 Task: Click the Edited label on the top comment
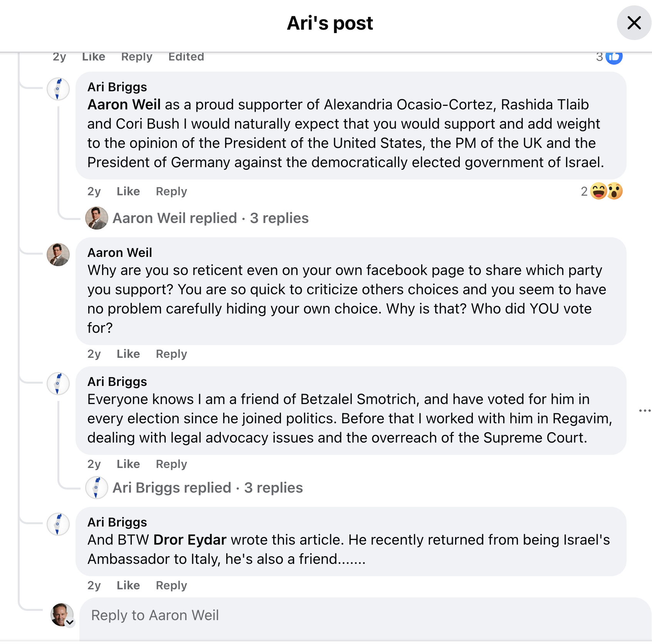186,57
